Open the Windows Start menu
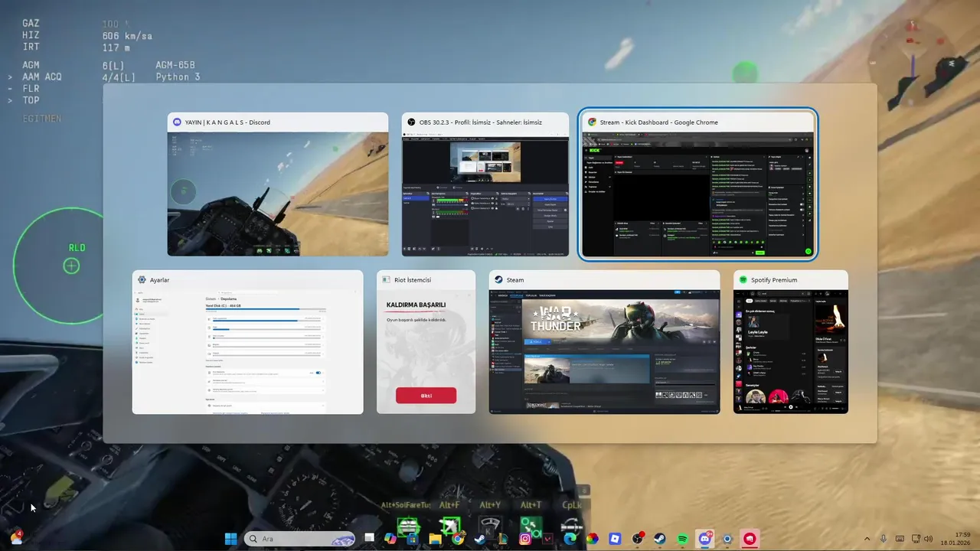980x551 pixels. [x=230, y=539]
